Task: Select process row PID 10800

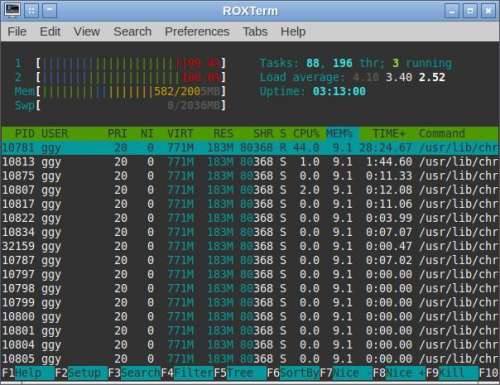Action: (250, 317)
